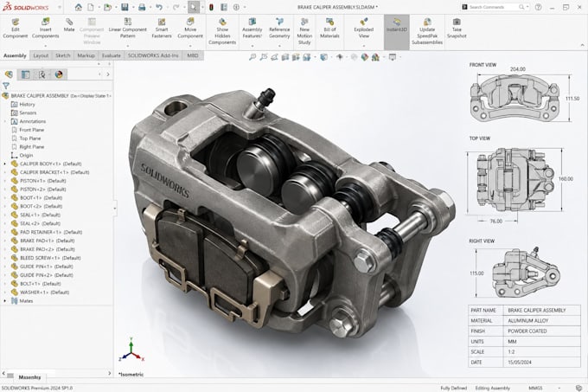Switch to the Evaluate tab
The width and height of the screenshot is (588, 392).
112,55
